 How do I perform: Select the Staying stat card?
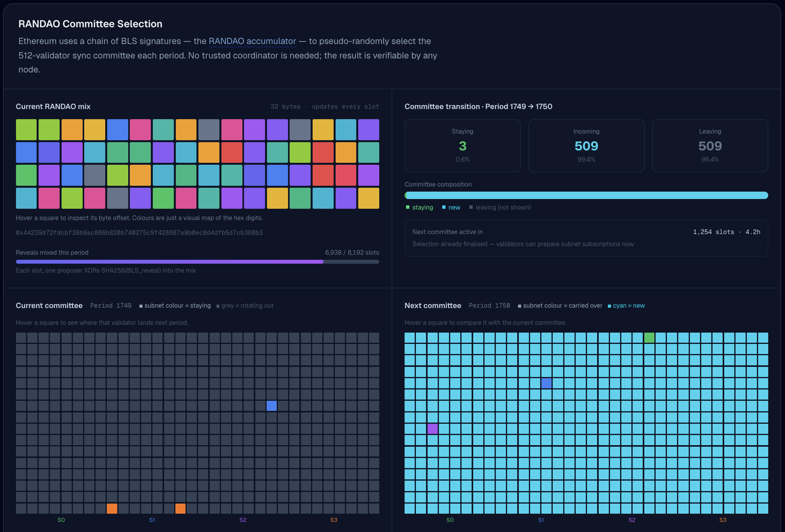click(463, 146)
